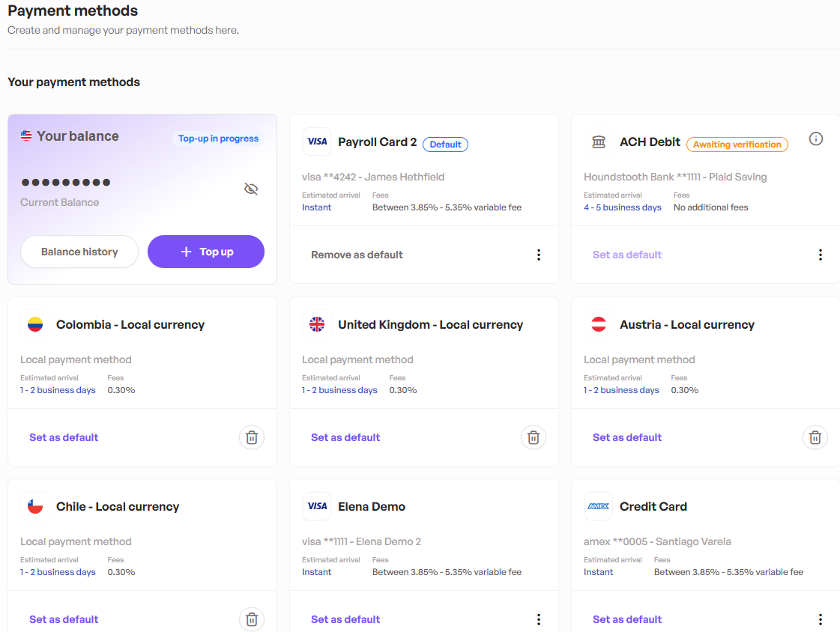Toggle balance visibility eye icon
The height and width of the screenshot is (632, 840).
[x=251, y=189]
